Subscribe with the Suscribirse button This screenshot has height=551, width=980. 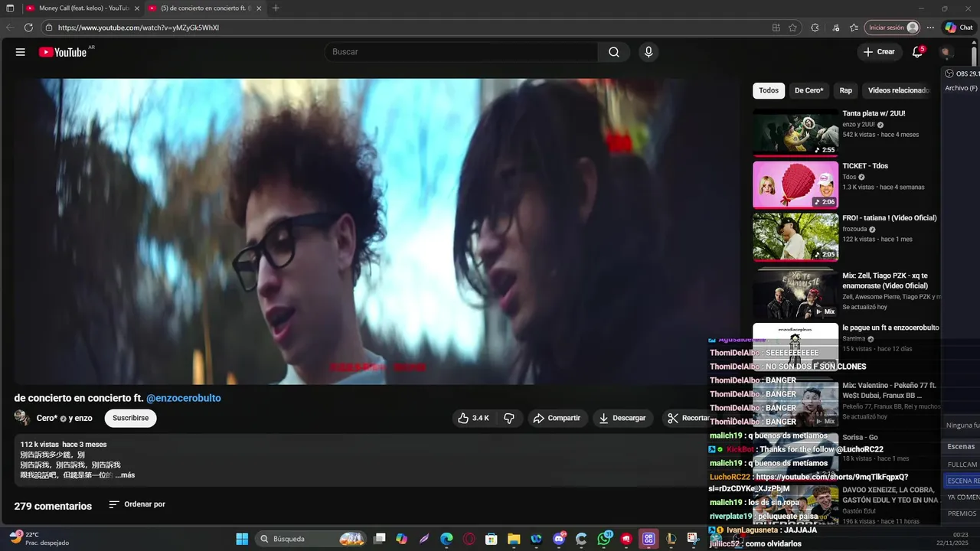[x=131, y=418]
